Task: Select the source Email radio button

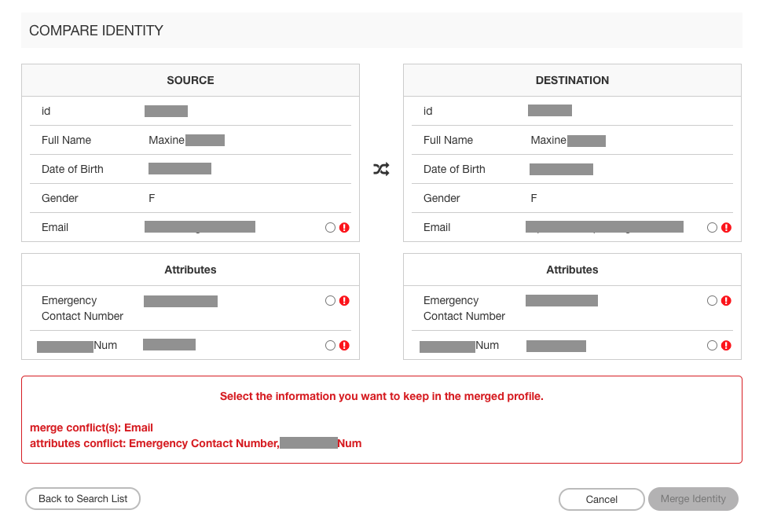Action: 330,228
